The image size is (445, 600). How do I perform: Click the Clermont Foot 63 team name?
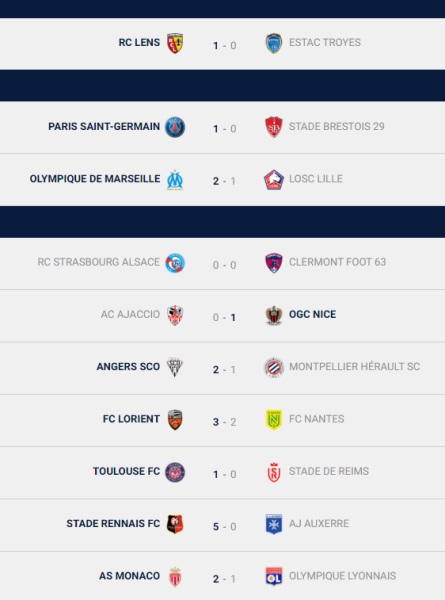click(x=337, y=262)
